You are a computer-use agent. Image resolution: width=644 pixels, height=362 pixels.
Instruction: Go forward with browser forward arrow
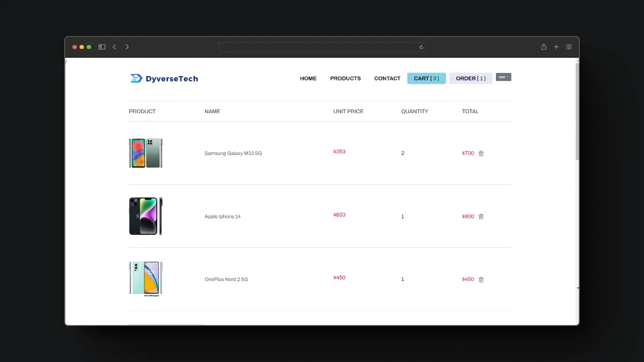click(127, 47)
